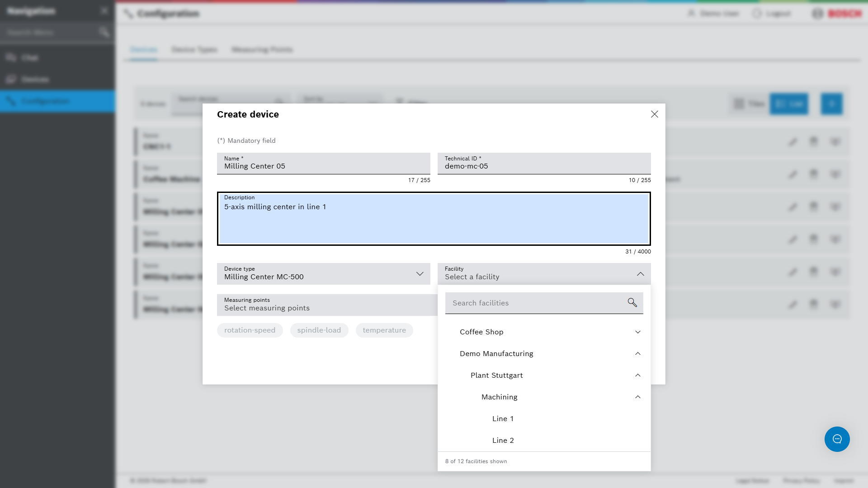Click the edit pencil icon in first device row
868x488 pixels.
click(x=793, y=142)
